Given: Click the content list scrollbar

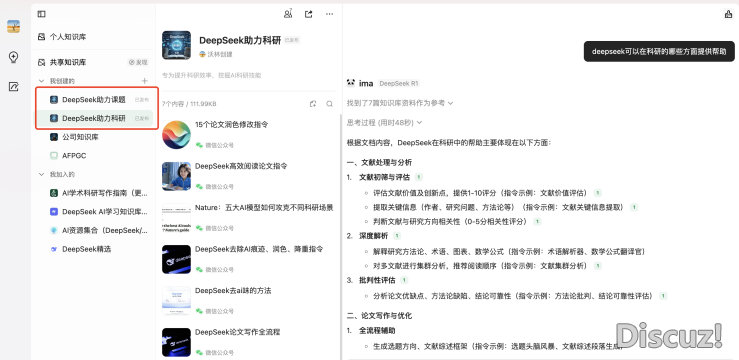Looking at the screenshot, I should [340, 236].
